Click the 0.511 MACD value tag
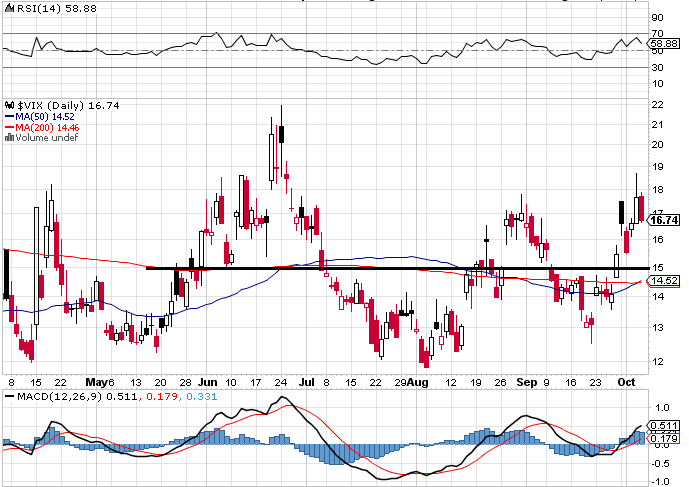689x487 pixels. (x=664, y=428)
